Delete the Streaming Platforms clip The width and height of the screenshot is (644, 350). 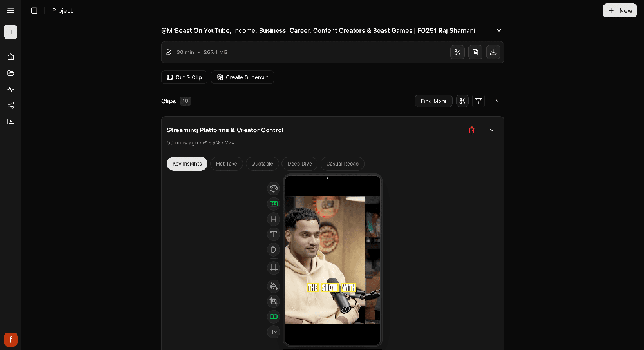(x=471, y=130)
